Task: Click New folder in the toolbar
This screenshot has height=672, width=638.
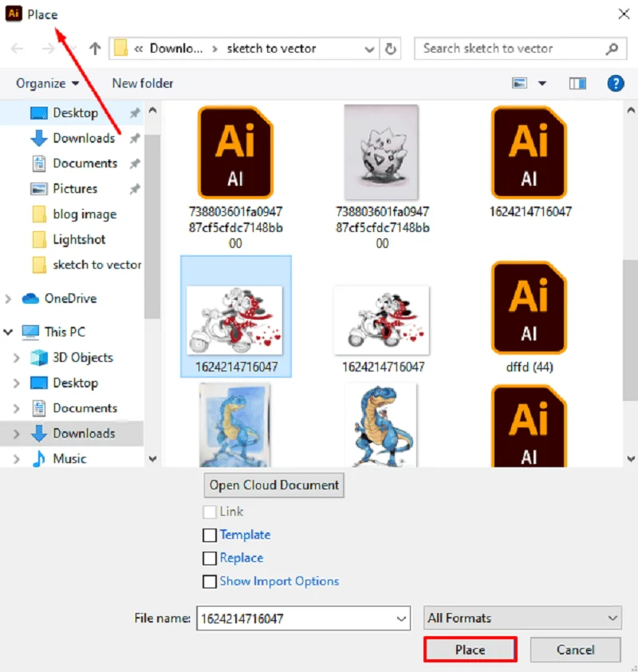Action: 143,83
